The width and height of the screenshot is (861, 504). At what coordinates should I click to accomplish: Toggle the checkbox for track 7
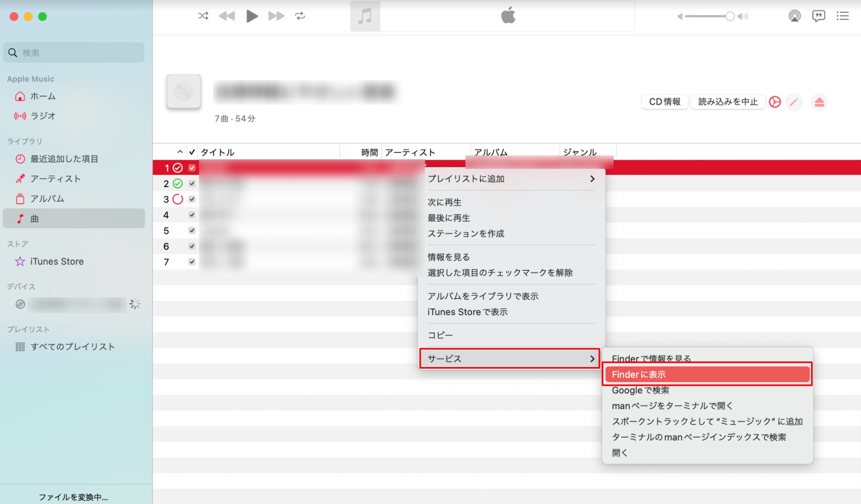click(x=192, y=262)
